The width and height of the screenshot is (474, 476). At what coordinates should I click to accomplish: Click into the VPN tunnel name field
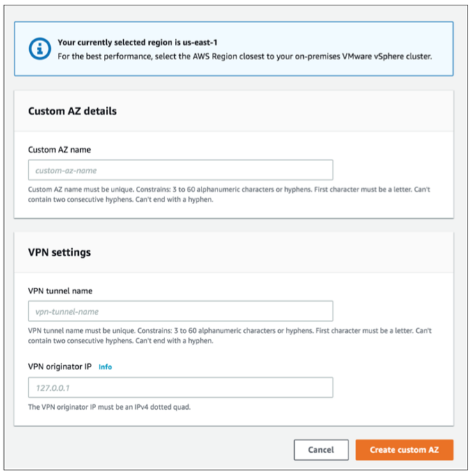(181, 311)
